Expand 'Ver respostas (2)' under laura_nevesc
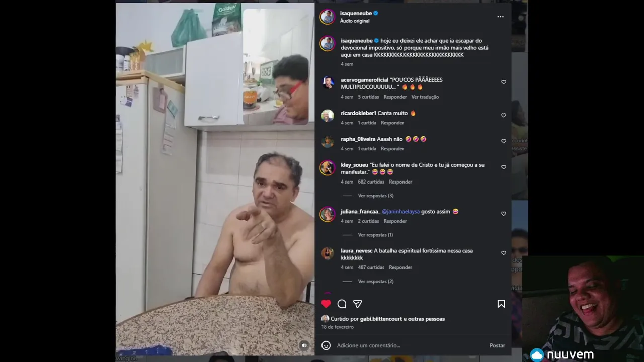644x362 pixels. click(x=376, y=282)
